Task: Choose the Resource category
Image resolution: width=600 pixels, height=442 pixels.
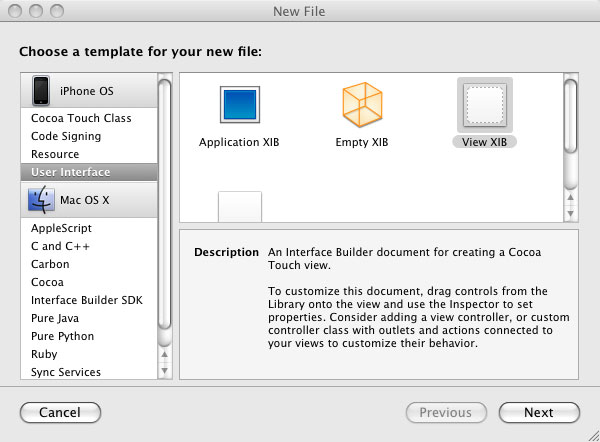Action: point(89,154)
